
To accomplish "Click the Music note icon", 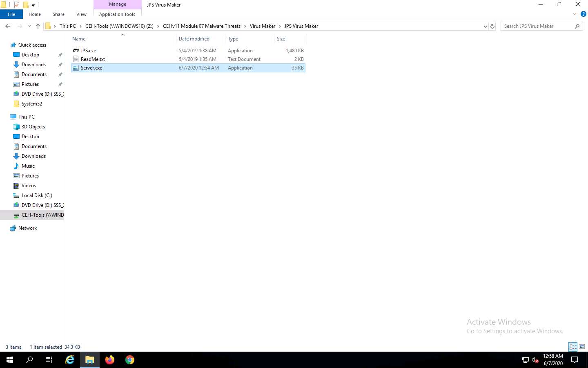I will coord(16,166).
